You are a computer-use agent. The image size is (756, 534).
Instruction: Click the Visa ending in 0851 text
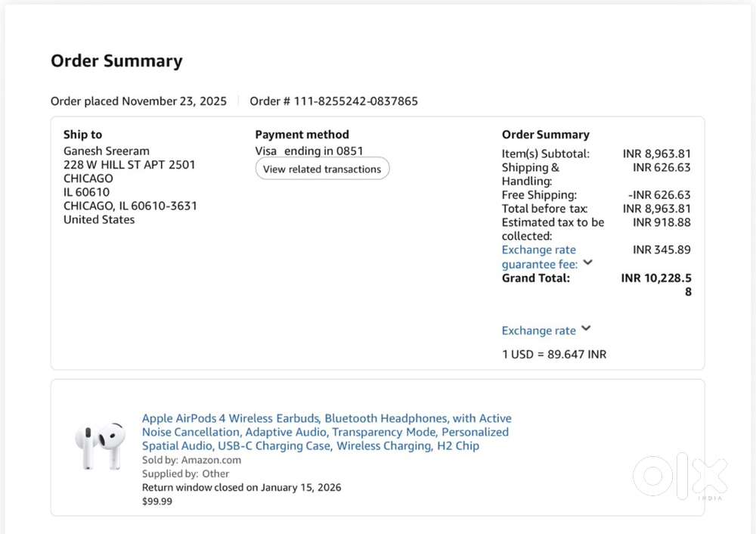[x=309, y=151]
